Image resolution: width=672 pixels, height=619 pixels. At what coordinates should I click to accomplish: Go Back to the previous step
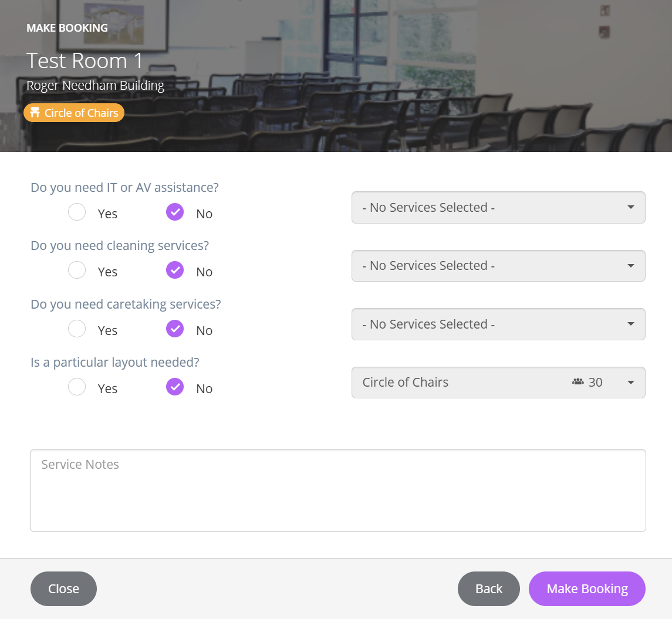pyautogui.click(x=488, y=588)
